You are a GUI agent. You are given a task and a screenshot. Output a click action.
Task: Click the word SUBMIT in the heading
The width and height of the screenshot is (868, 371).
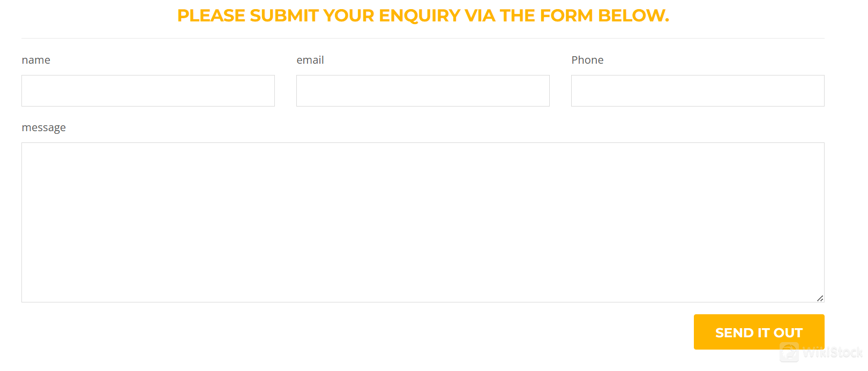pyautogui.click(x=284, y=16)
